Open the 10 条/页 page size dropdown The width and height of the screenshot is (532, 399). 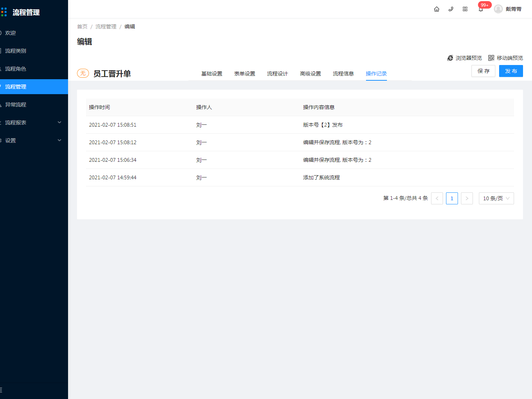tap(496, 198)
